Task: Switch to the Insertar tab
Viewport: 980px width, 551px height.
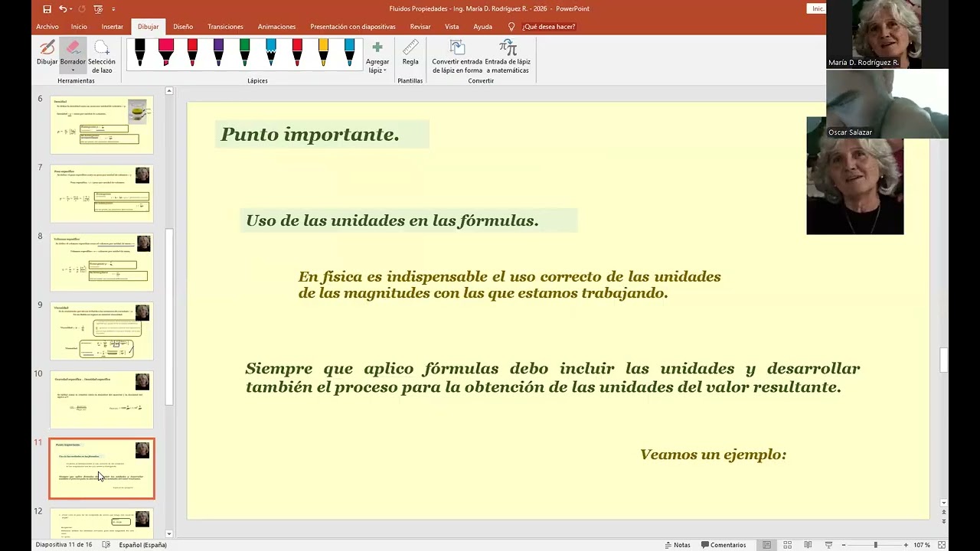Action: point(112,27)
